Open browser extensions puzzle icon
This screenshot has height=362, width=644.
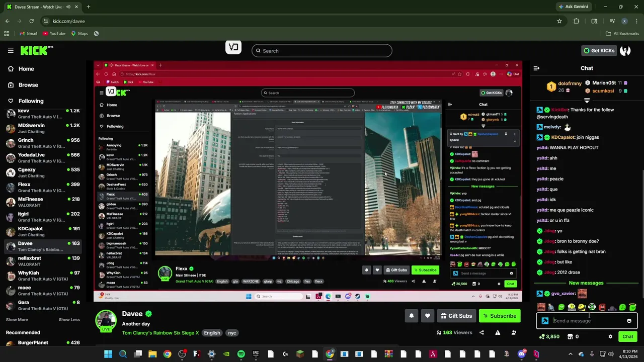click(x=577, y=21)
